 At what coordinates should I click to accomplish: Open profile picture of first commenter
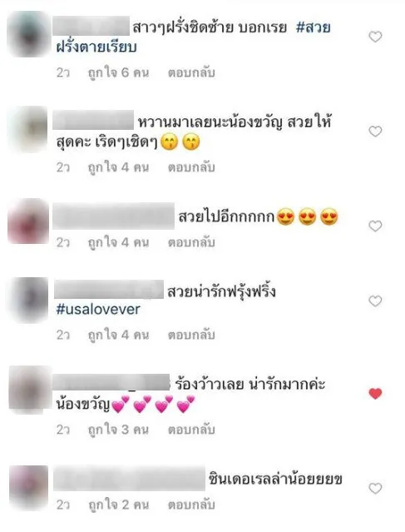28,34
